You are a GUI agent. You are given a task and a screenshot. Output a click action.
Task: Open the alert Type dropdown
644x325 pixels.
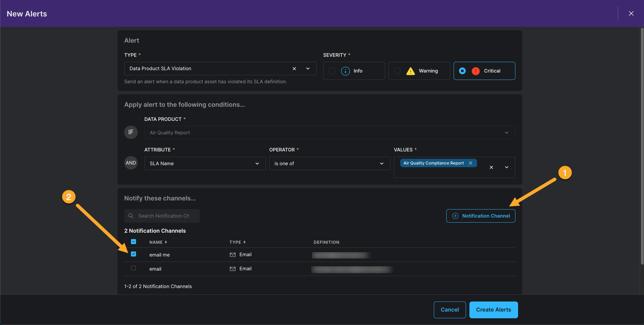(308, 68)
